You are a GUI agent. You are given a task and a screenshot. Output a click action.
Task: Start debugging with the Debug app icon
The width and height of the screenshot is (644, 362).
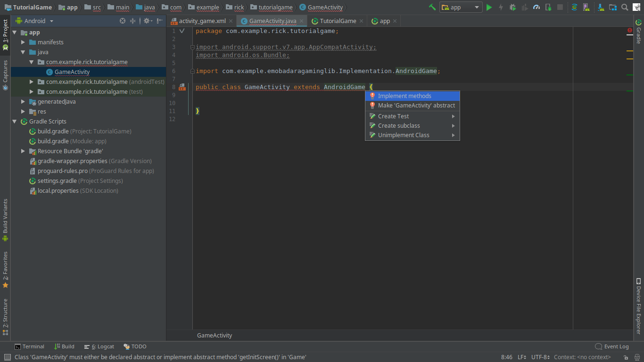coord(512,7)
